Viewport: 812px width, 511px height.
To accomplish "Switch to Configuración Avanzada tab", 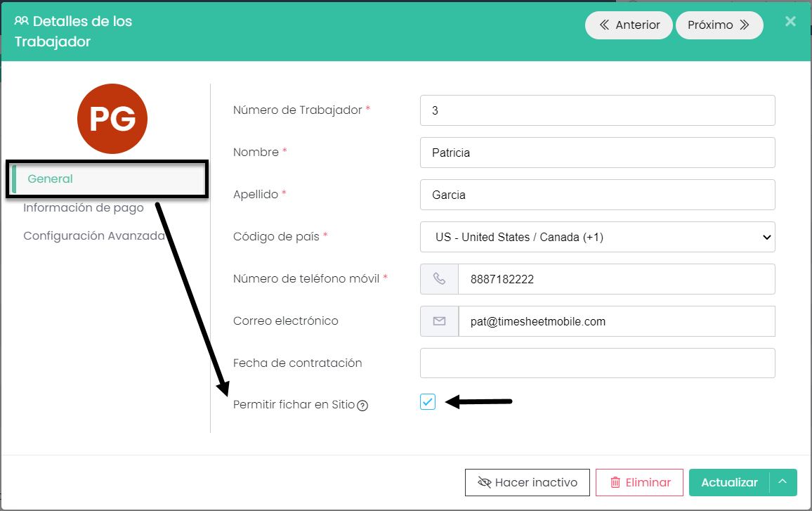I will pos(93,235).
